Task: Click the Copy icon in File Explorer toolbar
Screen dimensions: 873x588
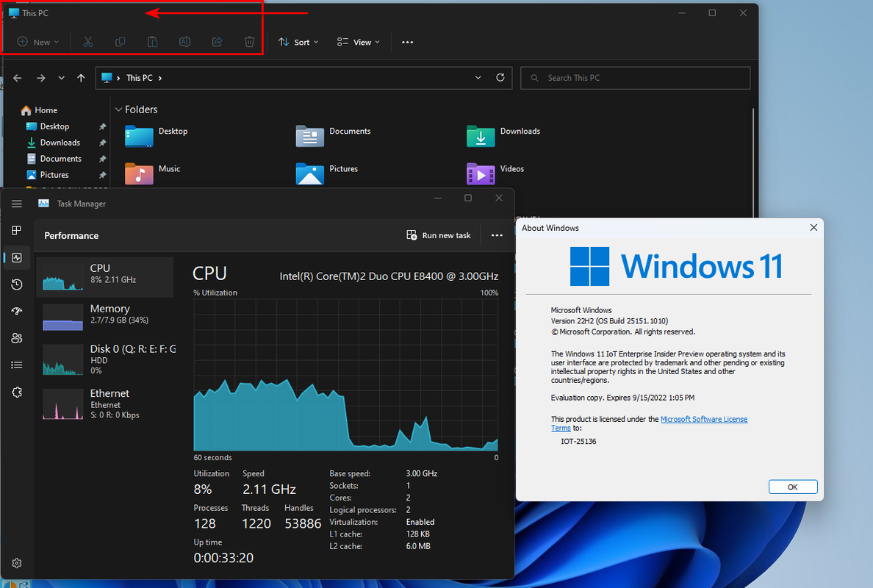Action: [121, 42]
